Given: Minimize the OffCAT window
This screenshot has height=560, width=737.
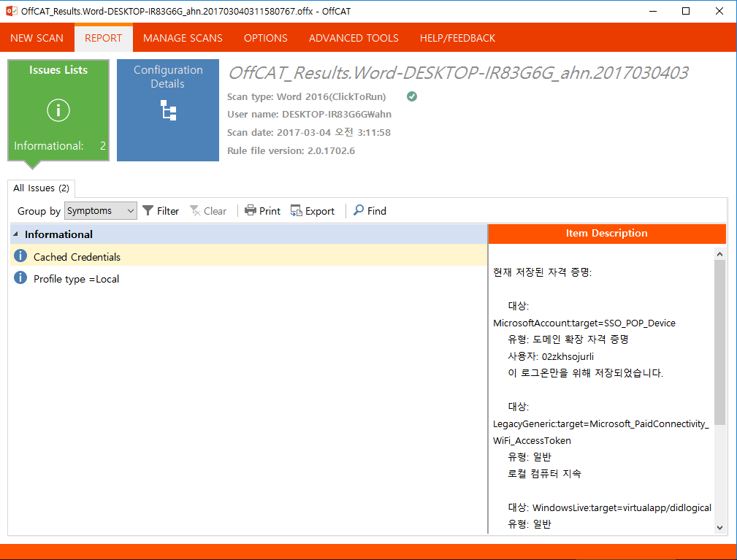Looking at the screenshot, I should [x=653, y=11].
